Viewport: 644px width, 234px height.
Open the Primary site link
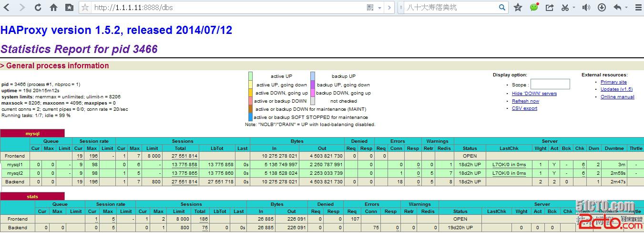[x=613, y=82]
